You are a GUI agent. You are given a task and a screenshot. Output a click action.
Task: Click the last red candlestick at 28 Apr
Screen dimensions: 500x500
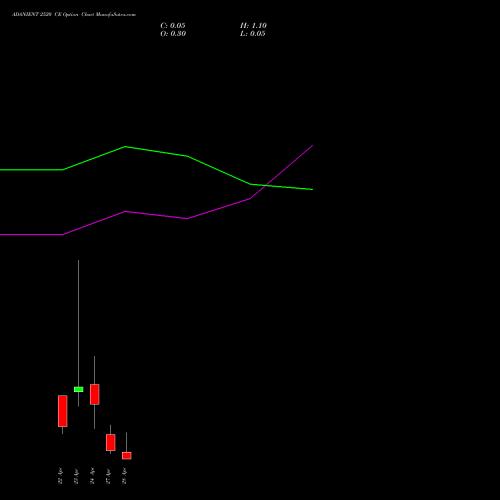click(x=126, y=456)
